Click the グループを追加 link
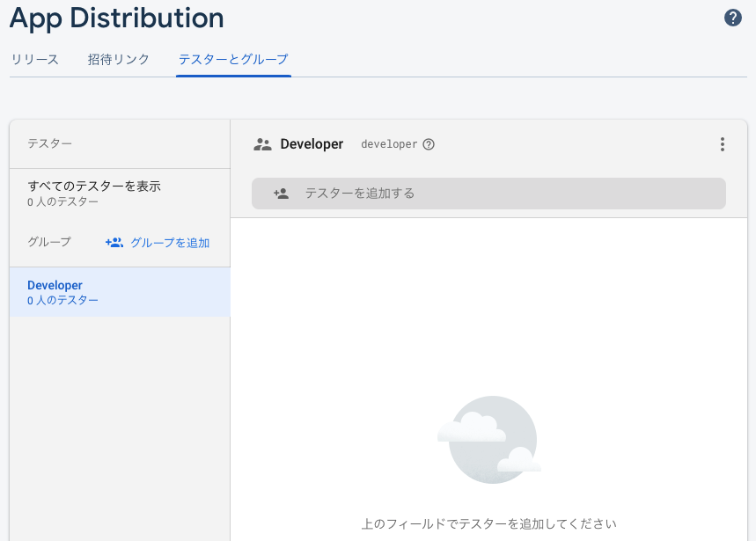This screenshot has width=756, height=541. coord(170,243)
